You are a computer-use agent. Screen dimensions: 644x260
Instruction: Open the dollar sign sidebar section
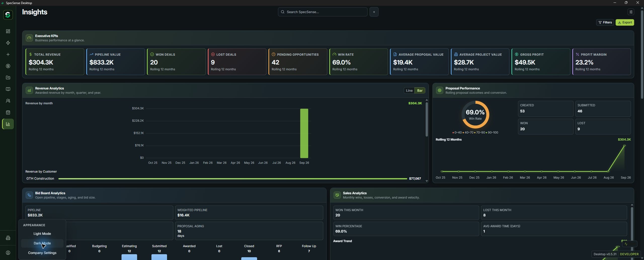(x=8, y=66)
